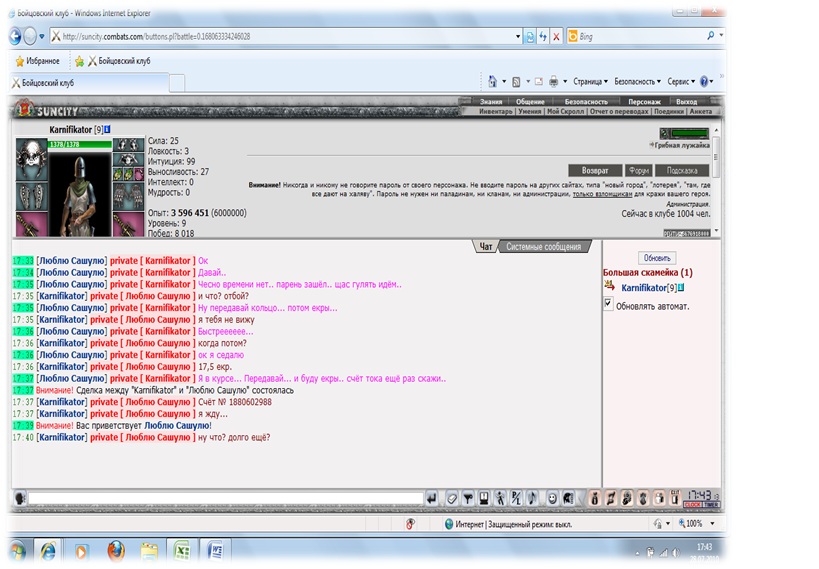Image resolution: width=819 pixels, height=569 pixels.
Task: Click the game panel vertical scrollbar
Action: pyautogui.click(x=716, y=180)
